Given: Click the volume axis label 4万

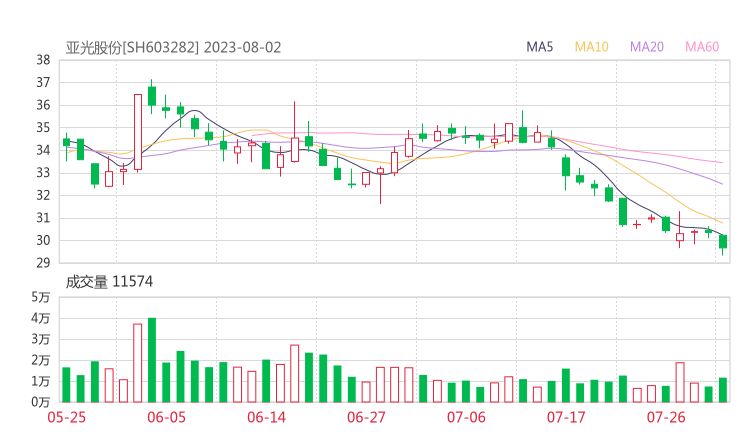Looking at the screenshot, I should (41, 319).
